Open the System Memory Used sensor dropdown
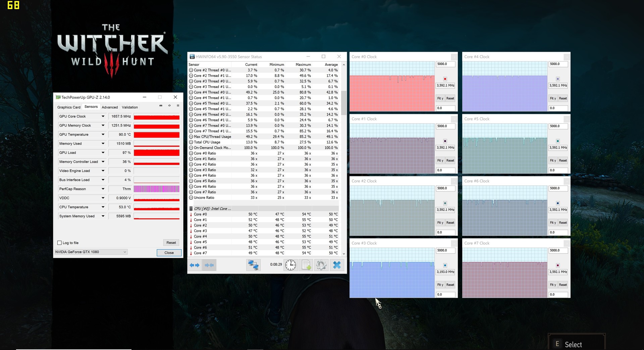The image size is (644, 350). (x=103, y=216)
